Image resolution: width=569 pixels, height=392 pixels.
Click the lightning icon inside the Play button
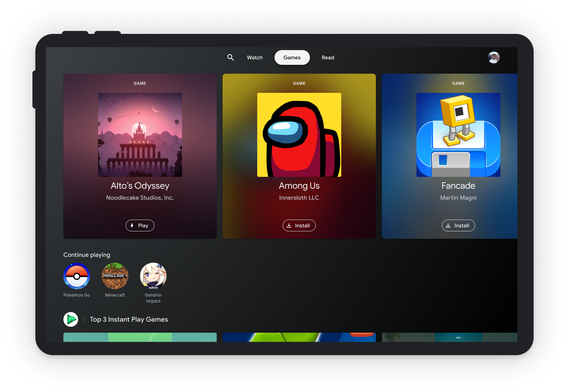[x=132, y=225]
